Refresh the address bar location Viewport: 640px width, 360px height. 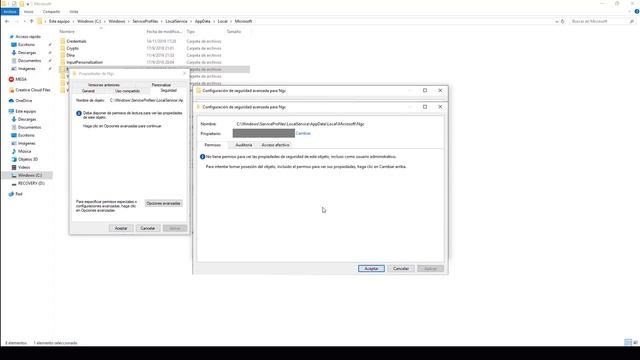click(x=563, y=21)
